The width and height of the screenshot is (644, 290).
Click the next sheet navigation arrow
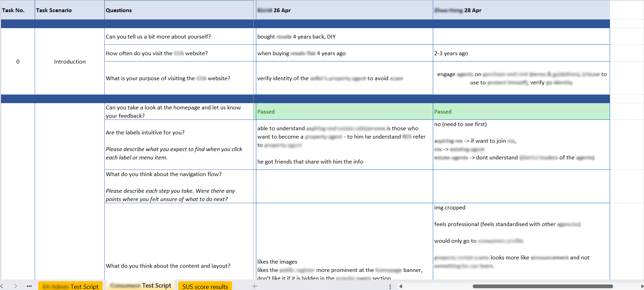(16, 286)
